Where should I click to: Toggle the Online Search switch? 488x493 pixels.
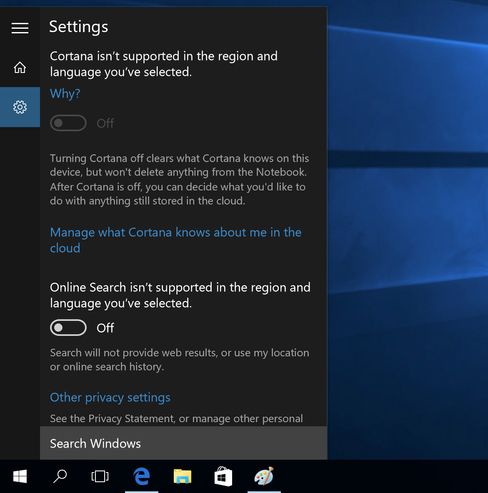coord(68,328)
